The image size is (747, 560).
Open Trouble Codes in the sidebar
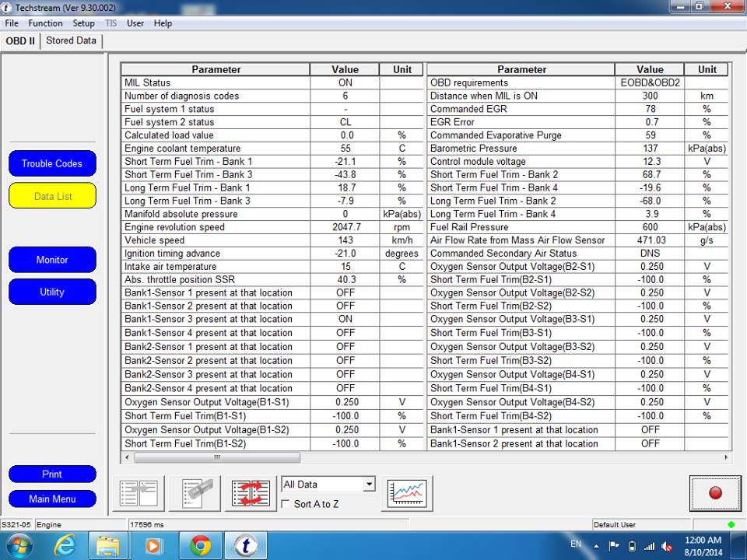click(x=52, y=163)
